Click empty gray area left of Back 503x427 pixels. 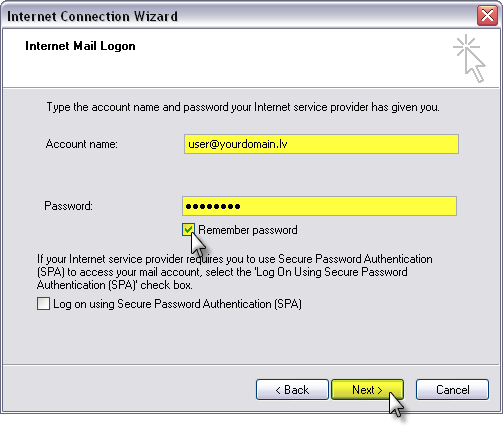coord(130,389)
